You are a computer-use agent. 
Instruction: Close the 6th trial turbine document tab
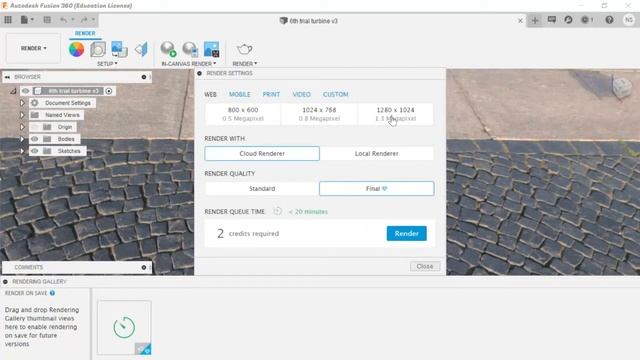(x=520, y=20)
